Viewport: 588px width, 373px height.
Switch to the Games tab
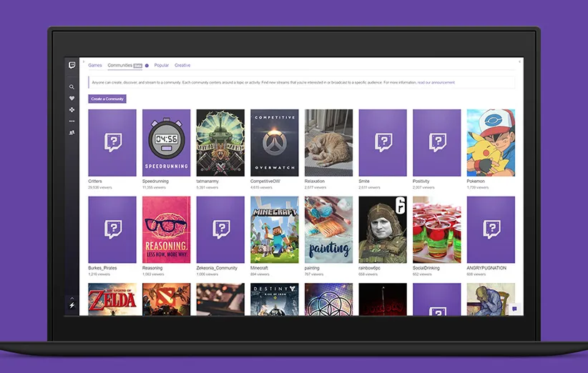95,66
